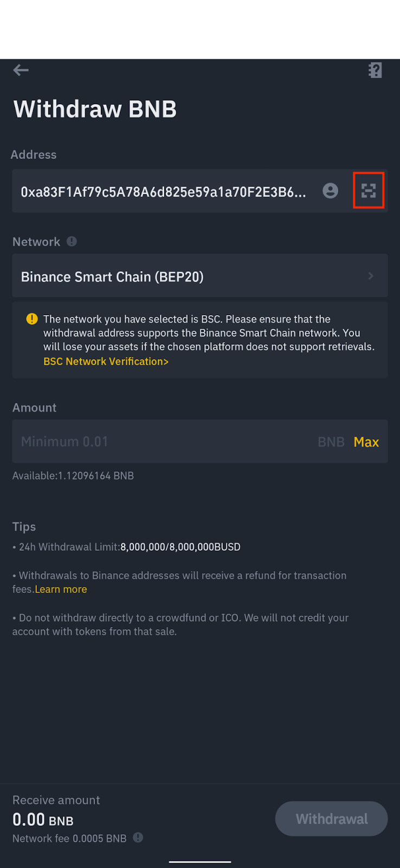The width and height of the screenshot is (400, 868).
Task: Go back using the arrow icon
Action: point(21,70)
